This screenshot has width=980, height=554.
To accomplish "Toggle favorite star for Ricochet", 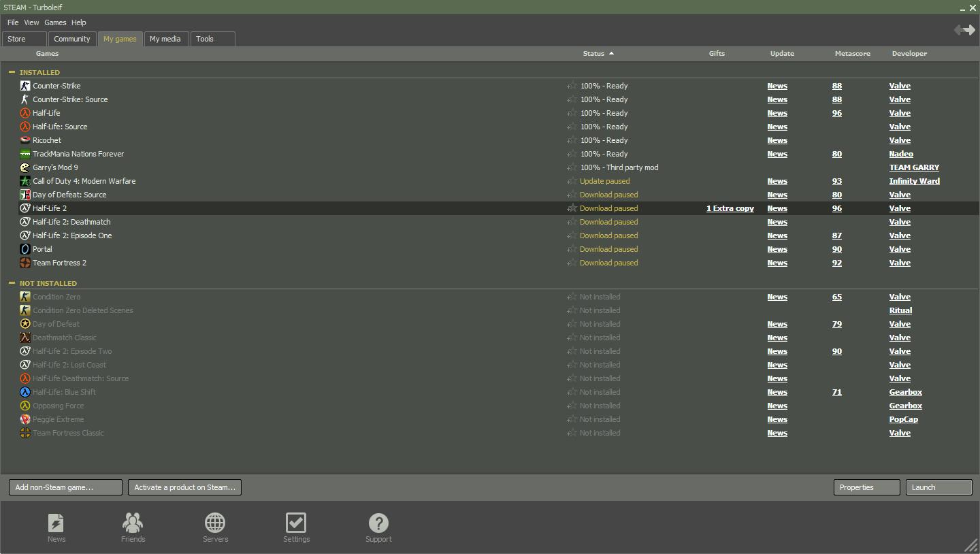I will point(572,140).
